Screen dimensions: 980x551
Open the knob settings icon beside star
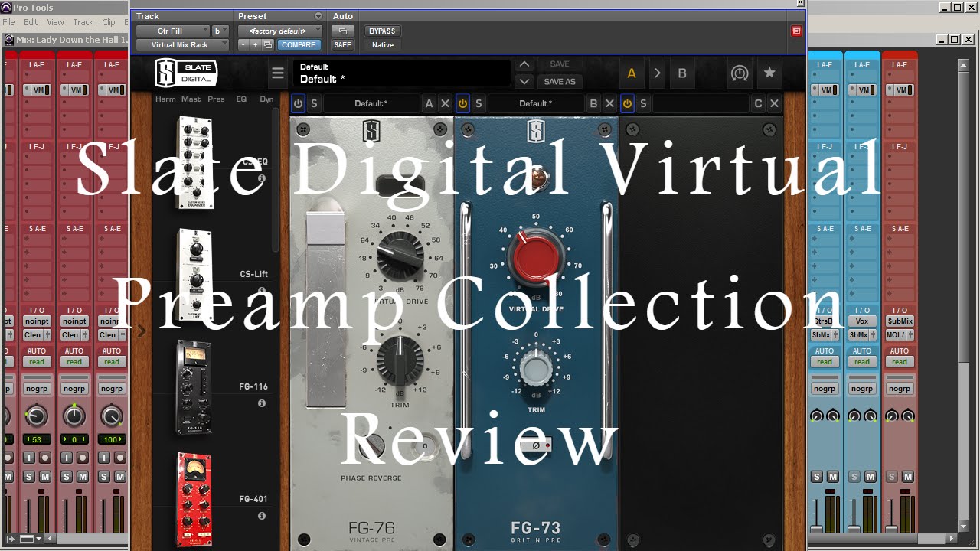tap(739, 73)
